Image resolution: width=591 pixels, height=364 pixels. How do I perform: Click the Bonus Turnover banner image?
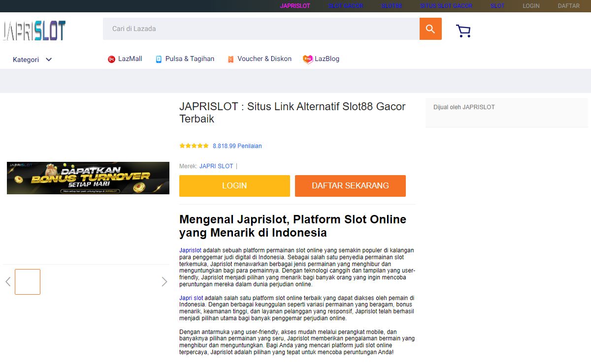pos(88,178)
